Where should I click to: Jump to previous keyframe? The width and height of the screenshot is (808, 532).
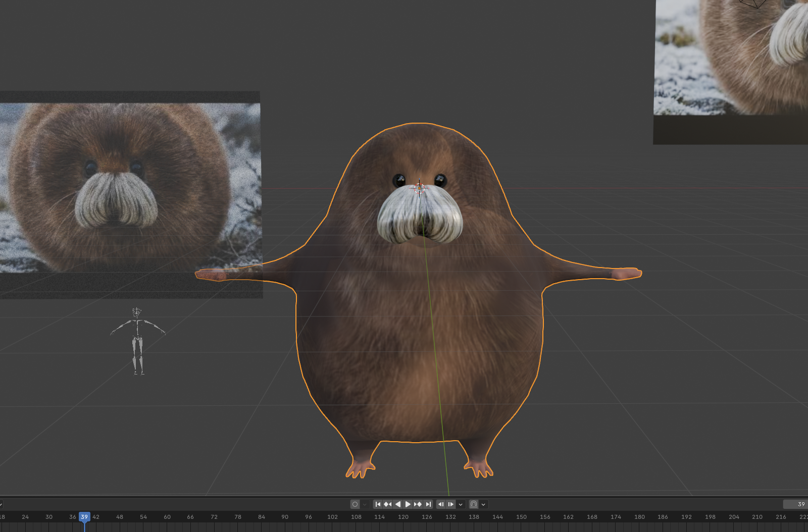point(387,504)
